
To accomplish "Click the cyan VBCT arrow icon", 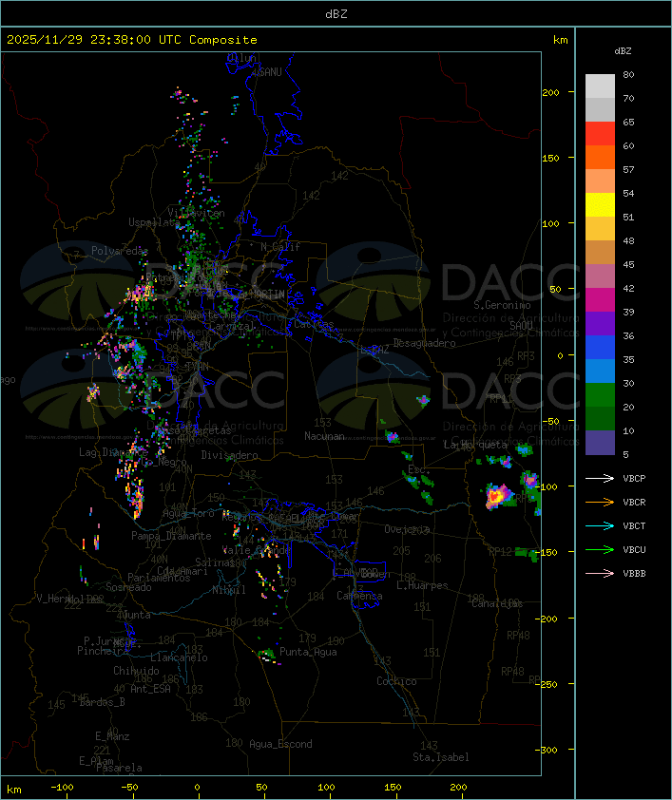I will [600, 525].
